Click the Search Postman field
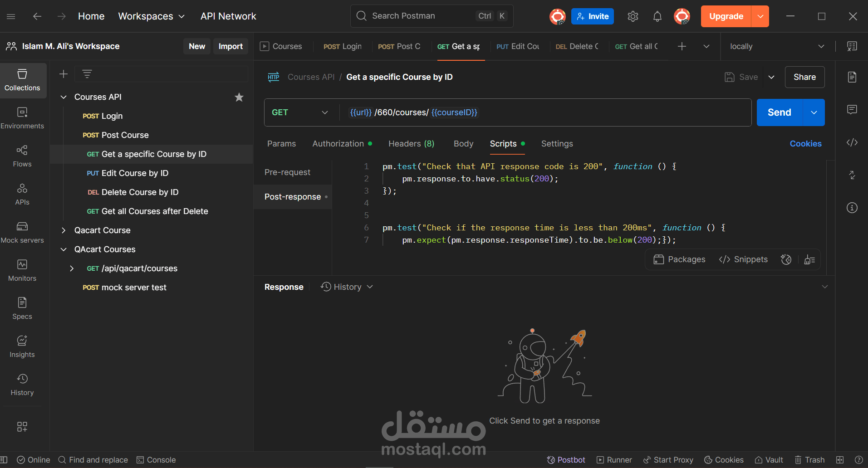Image resolution: width=868 pixels, height=468 pixels. pos(432,16)
